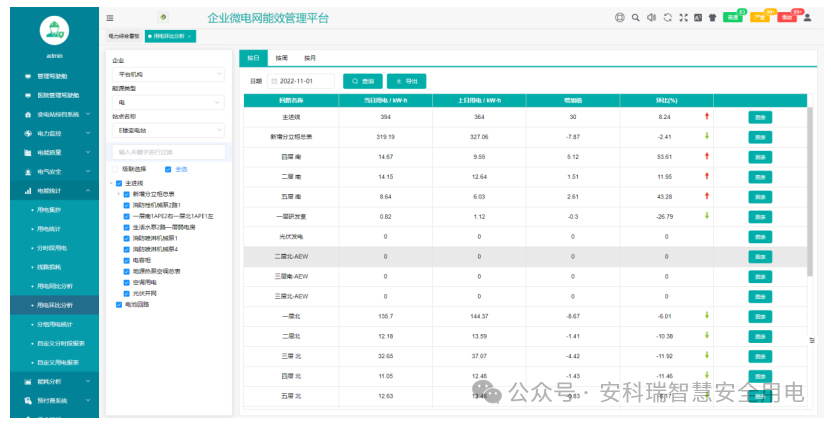The width and height of the screenshot is (831, 425).
Task: Switch to the 按日 tab
Action: [x=253, y=58]
